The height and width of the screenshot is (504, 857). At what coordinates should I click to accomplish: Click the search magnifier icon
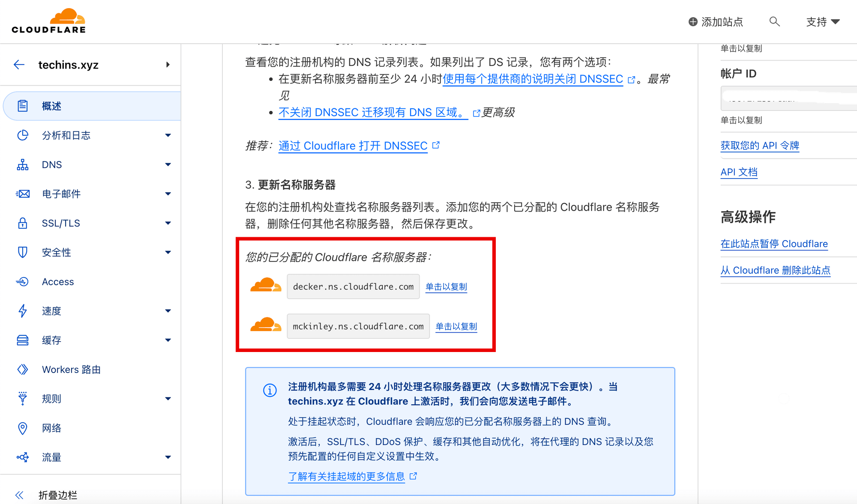click(x=774, y=21)
